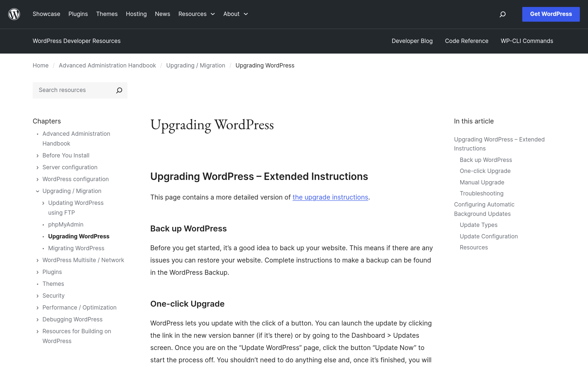Jump to Resources in article contents
Image resolution: width=588 pixels, height=368 pixels.
tap(474, 247)
